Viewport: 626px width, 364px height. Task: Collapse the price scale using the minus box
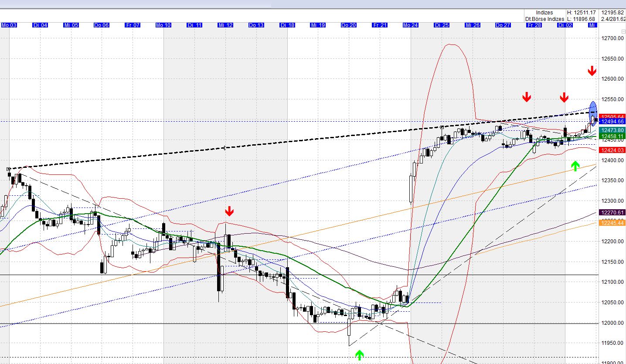pos(623,31)
